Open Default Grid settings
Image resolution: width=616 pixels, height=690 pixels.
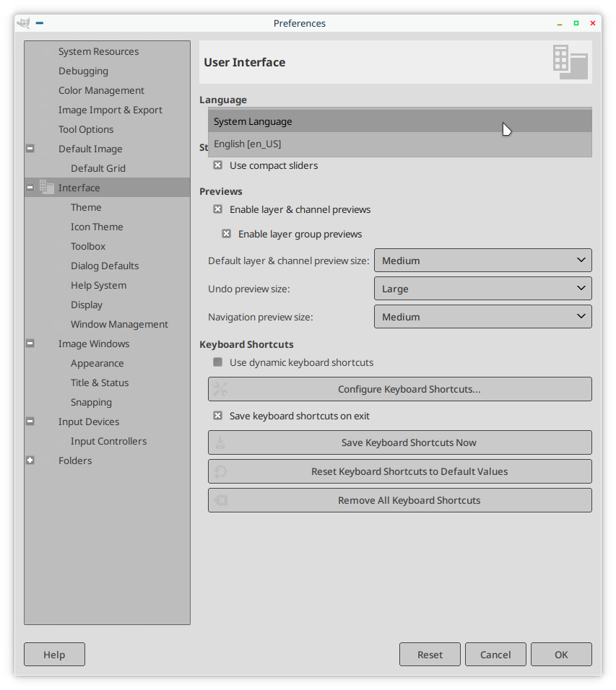point(98,168)
